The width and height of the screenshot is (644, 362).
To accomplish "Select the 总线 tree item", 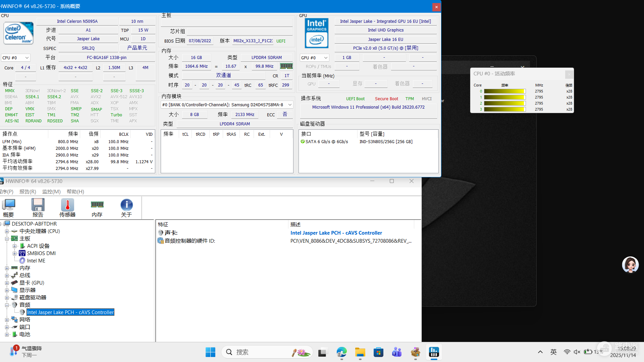I will tap(25, 275).
